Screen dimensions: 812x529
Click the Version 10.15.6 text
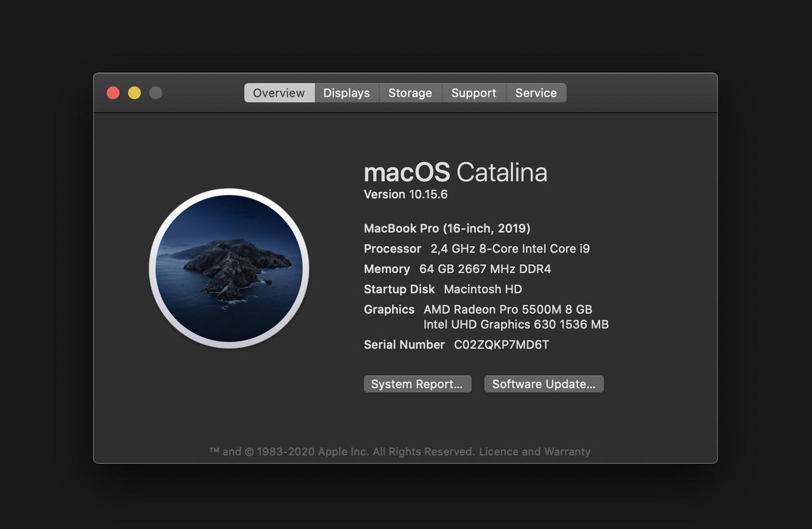(x=405, y=194)
